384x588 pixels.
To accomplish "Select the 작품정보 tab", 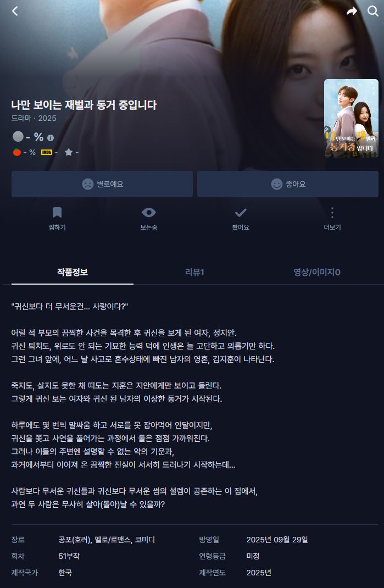I will [73, 272].
